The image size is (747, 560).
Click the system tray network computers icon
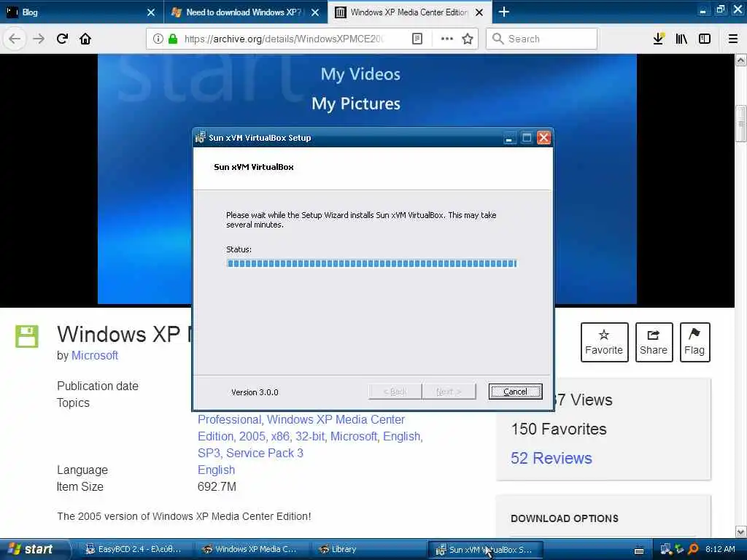coord(665,549)
